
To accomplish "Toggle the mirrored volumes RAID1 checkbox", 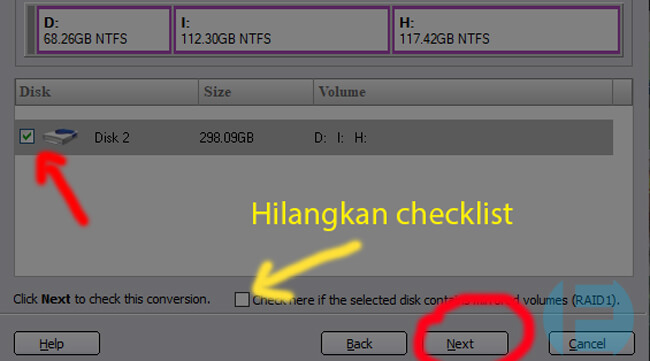I will pyautogui.click(x=242, y=299).
